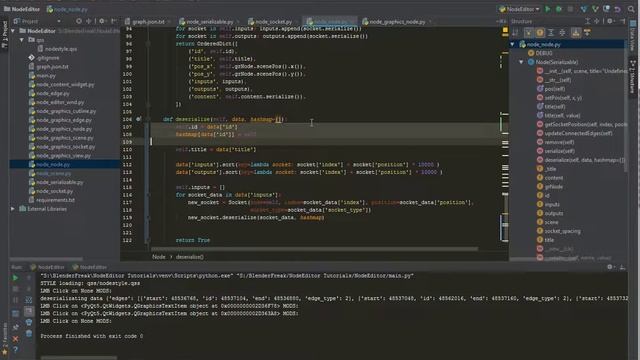The width and height of the screenshot is (640, 360).
Task: Toggle Autoscroll from Source in Structure toolbar
Action: click(587, 32)
